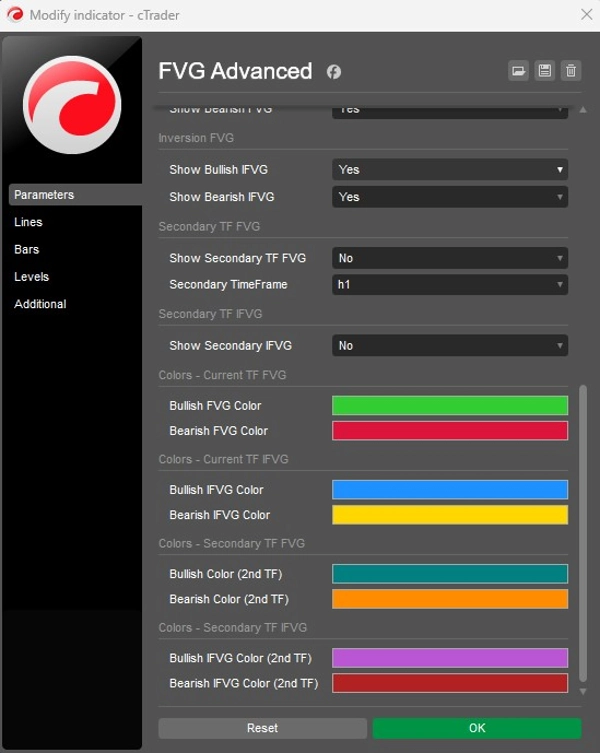This screenshot has width=600, height=753.
Task: Click the Secondary TimeFrame label
Action: pos(228,284)
